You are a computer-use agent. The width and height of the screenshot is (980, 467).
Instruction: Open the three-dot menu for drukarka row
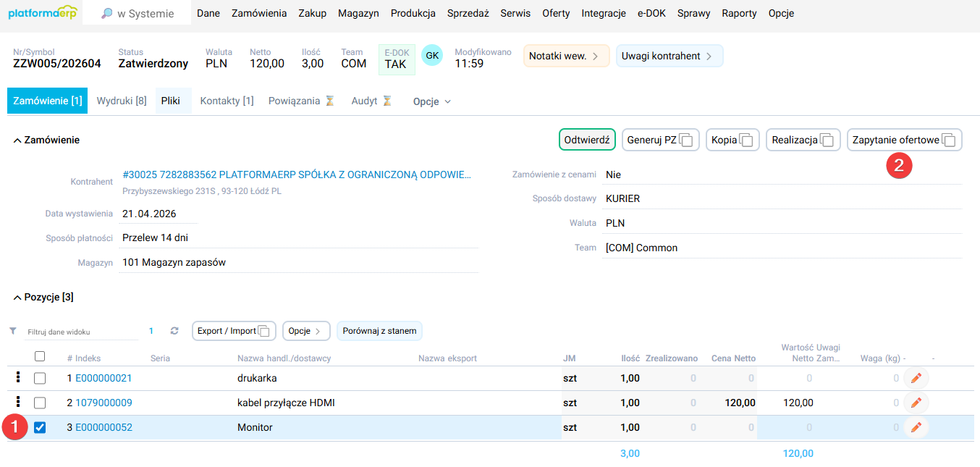click(18, 377)
